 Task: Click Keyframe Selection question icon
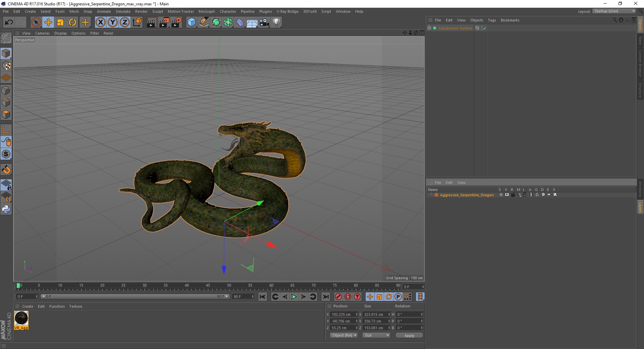pyautogui.click(x=357, y=297)
